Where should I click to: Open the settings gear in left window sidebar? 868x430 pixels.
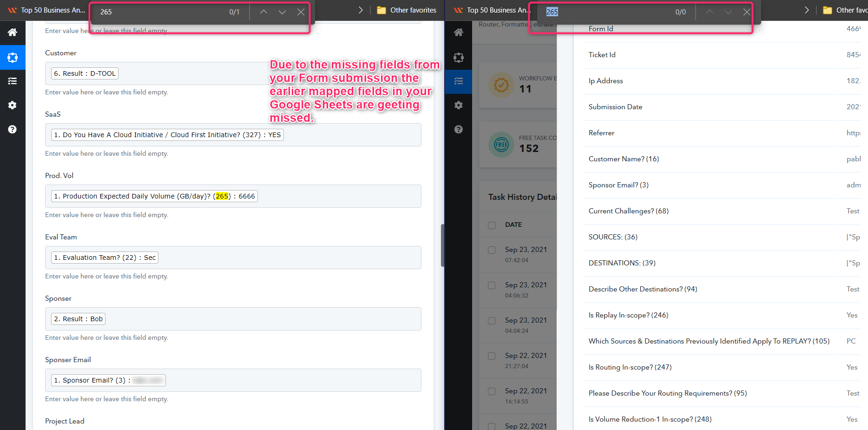(13, 105)
